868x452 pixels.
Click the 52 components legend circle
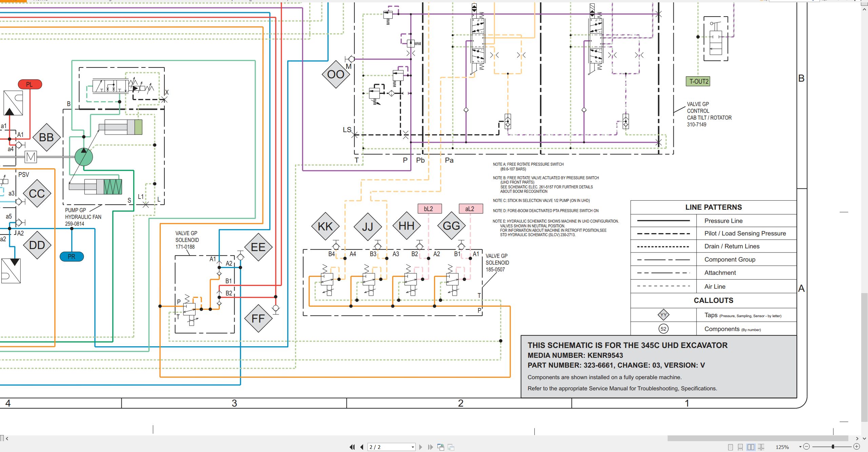point(664,329)
